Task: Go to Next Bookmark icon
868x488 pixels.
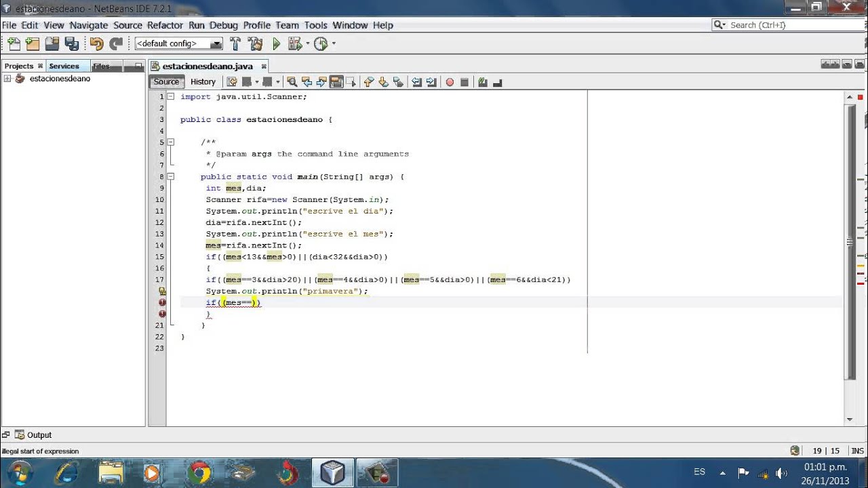Action: (x=384, y=82)
